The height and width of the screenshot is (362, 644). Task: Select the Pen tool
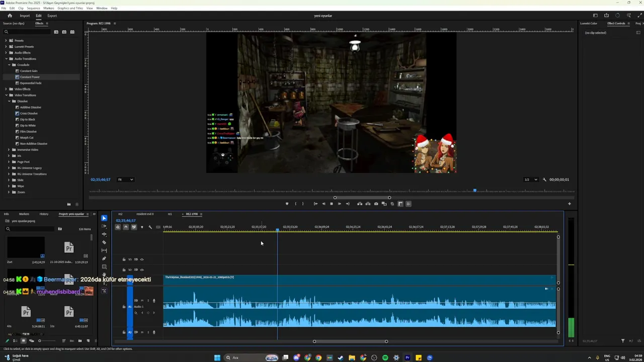coord(104,258)
